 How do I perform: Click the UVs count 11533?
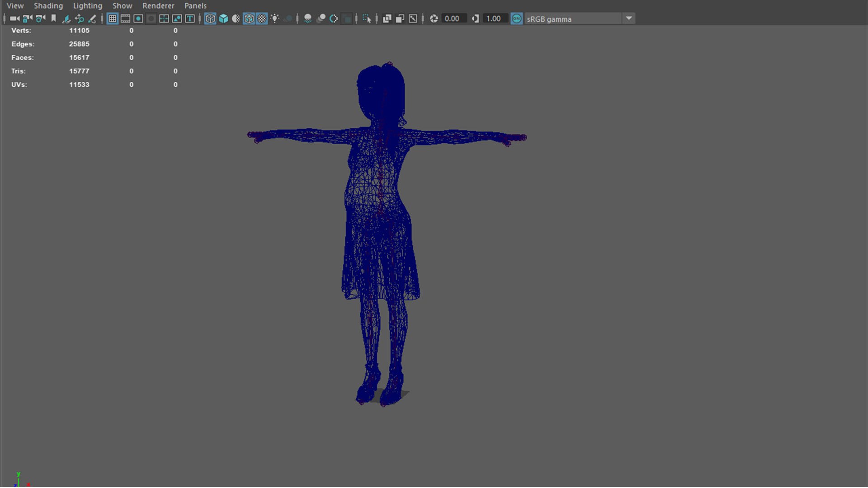tap(79, 84)
